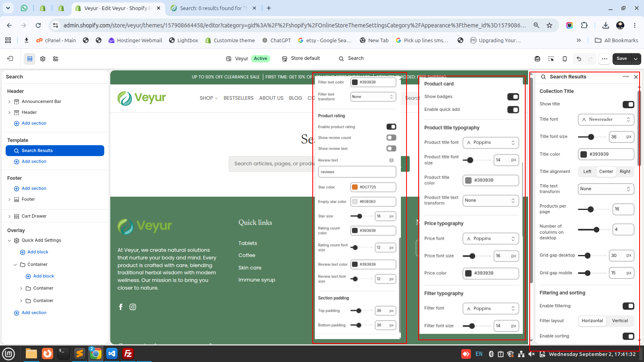This screenshot has height=362, width=644.
Task: Click the Save button
Action: (x=622, y=59)
